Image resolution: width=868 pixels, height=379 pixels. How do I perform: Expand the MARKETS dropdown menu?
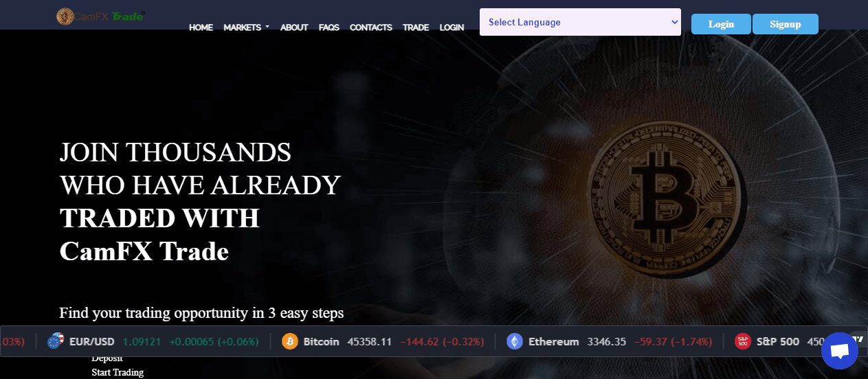(x=246, y=27)
